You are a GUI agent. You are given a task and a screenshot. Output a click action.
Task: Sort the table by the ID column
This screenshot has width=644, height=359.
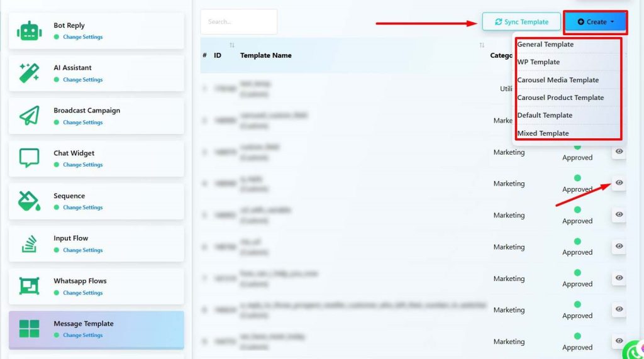tap(232, 45)
